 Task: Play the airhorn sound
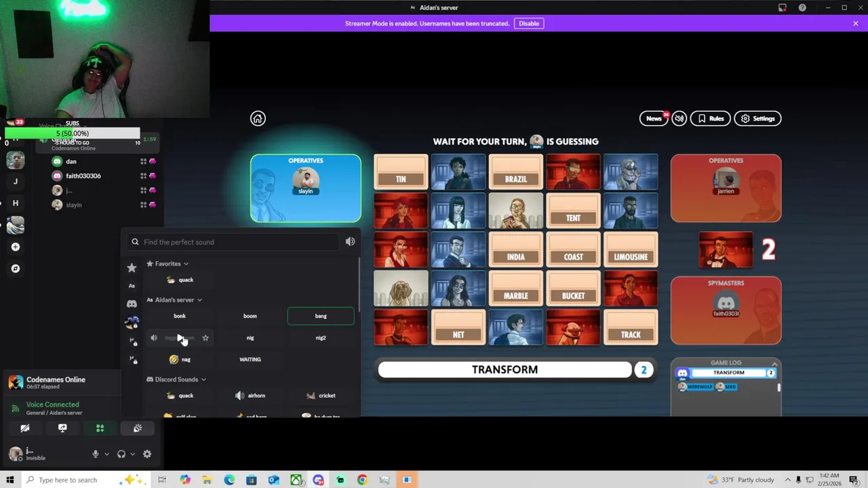click(x=250, y=396)
